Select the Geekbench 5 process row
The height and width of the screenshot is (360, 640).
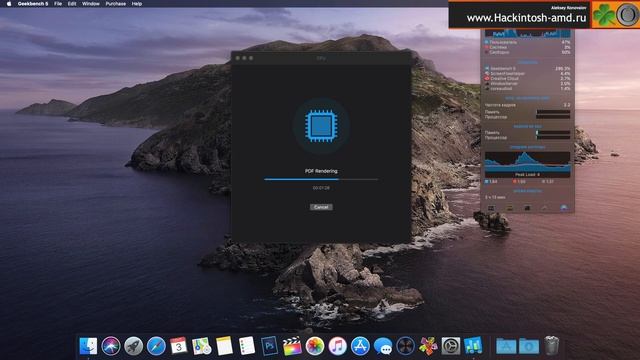tap(527, 69)
